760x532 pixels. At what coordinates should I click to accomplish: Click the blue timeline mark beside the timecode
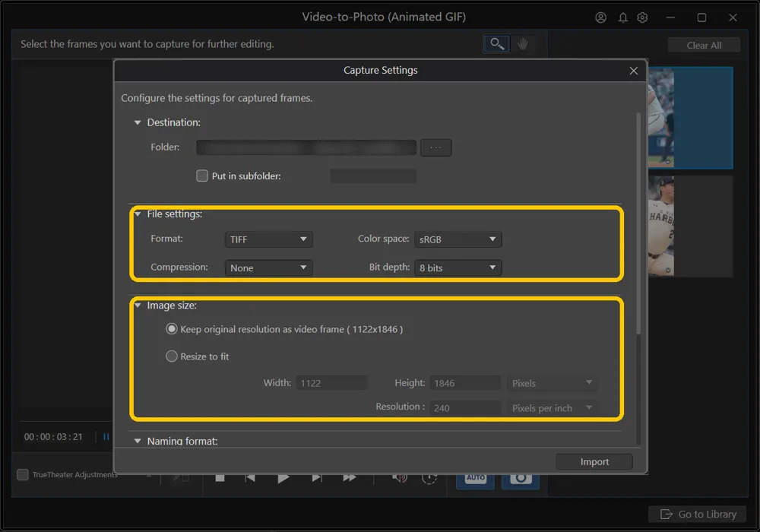(x=106, y=436)
